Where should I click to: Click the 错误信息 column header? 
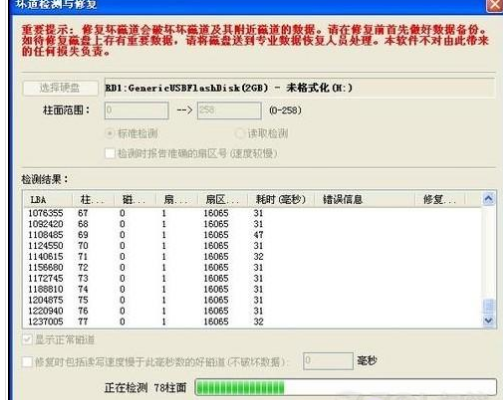tap(364, 200)
